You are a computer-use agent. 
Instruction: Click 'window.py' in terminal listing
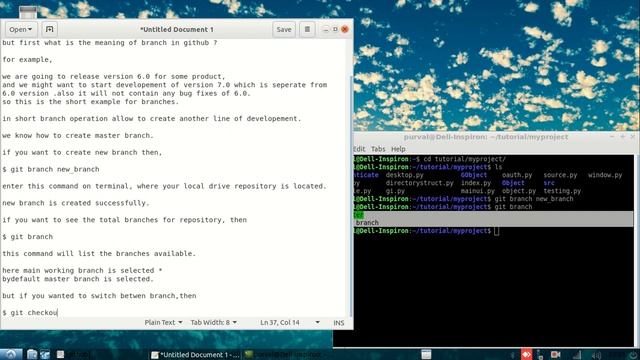(x=605, y=175)
